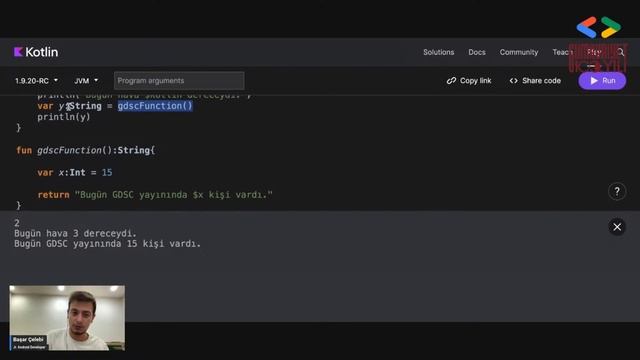Click the println(y) line in editor
Viewport: 640px width, 360px height.
click(64, 117)
